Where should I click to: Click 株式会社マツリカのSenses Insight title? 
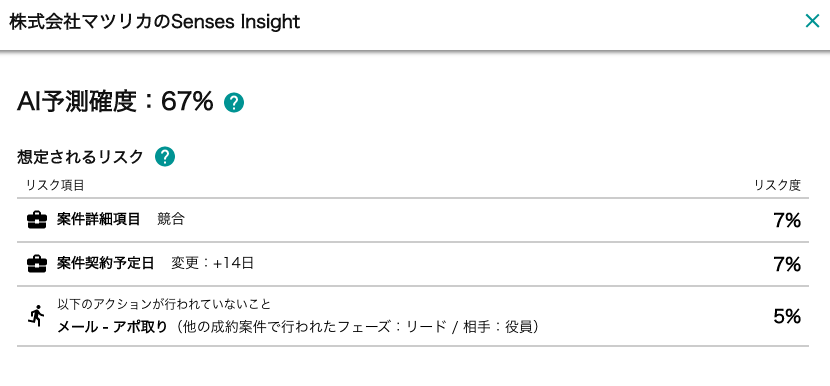(155, 22)
